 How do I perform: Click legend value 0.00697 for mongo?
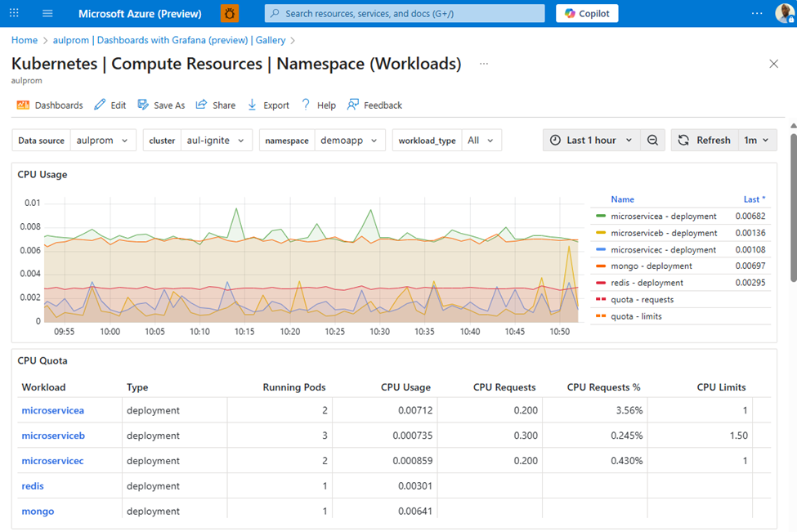750,266
